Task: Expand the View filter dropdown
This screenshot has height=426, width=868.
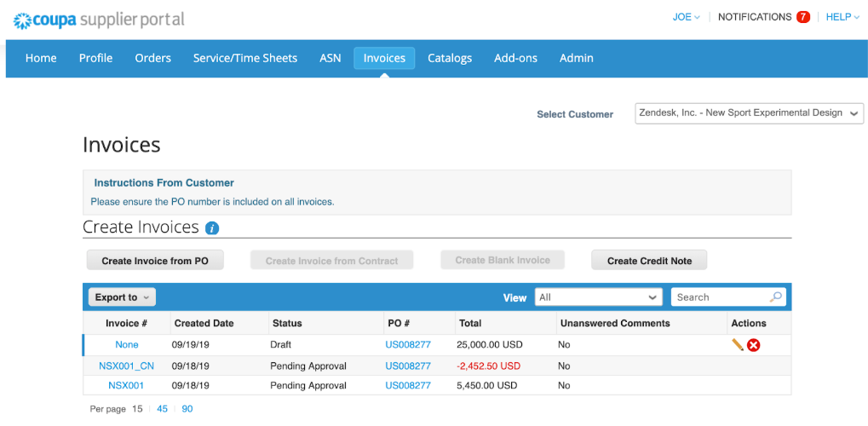Action: tap(598, 297)
